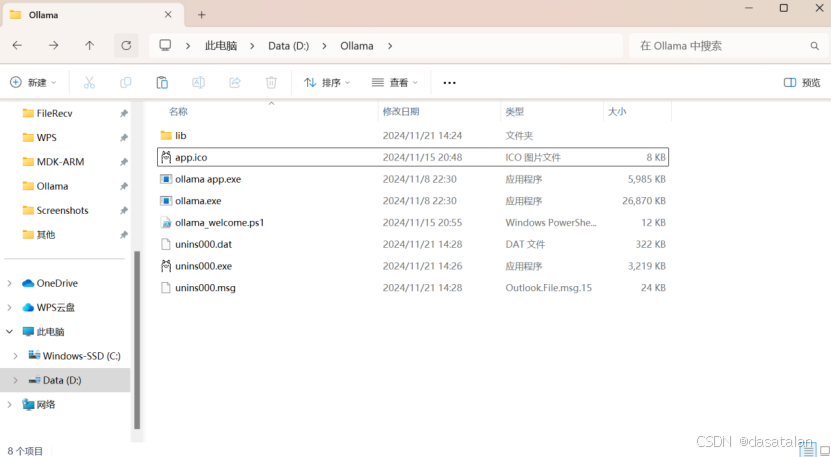Click the lib folder icon
This screenshot has width=831, height=457.
[x=166, y=135]
